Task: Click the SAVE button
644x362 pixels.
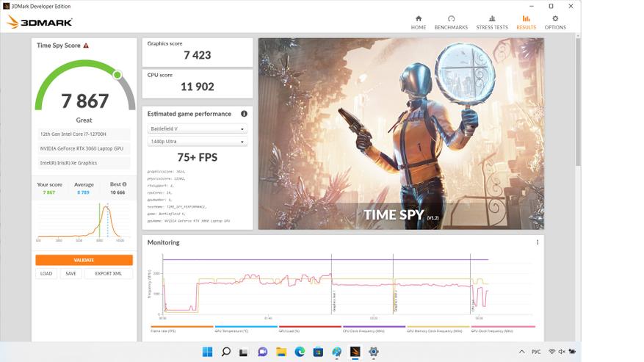Action: pos(70,274)
